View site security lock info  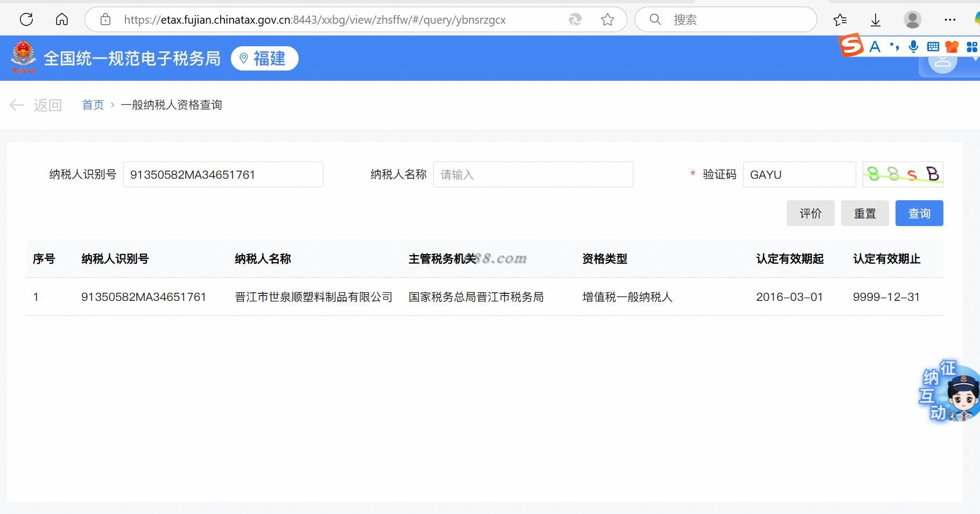[105, 20]
